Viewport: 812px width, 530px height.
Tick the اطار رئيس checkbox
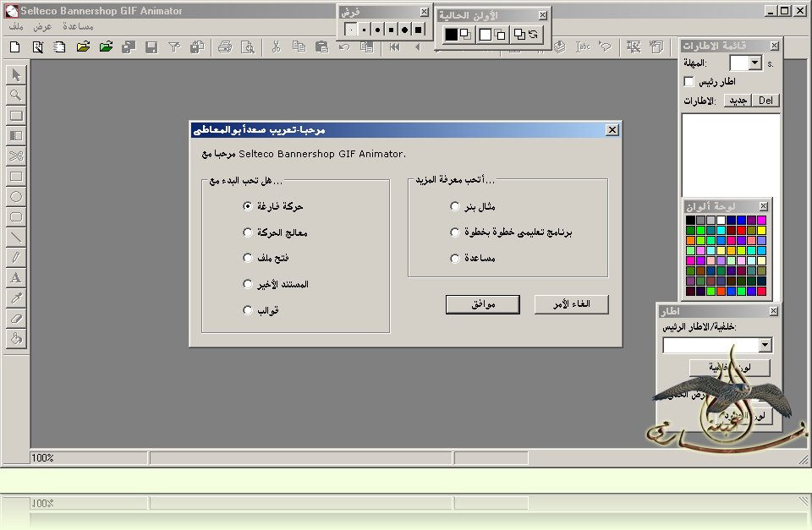point(689,81)
